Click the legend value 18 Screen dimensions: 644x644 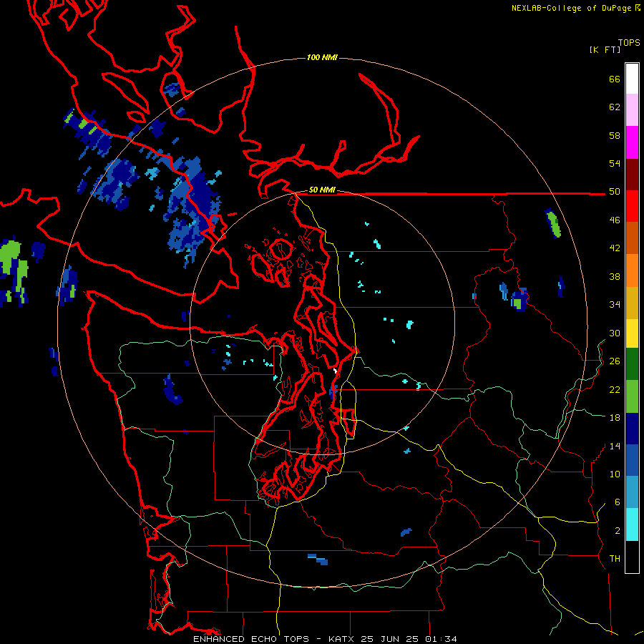(x=615, y=417)
